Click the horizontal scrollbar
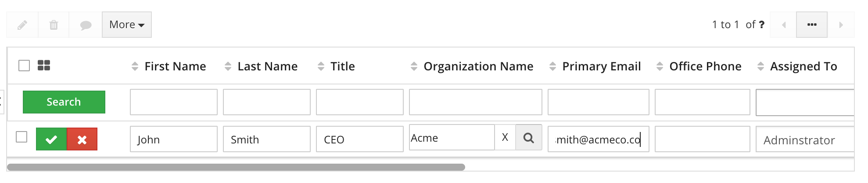The height and width of the screenshot is (183, 868). [x=236, y=167]
